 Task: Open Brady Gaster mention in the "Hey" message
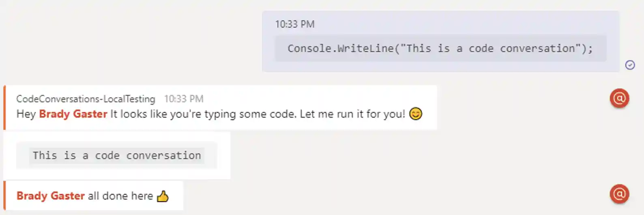73,114
